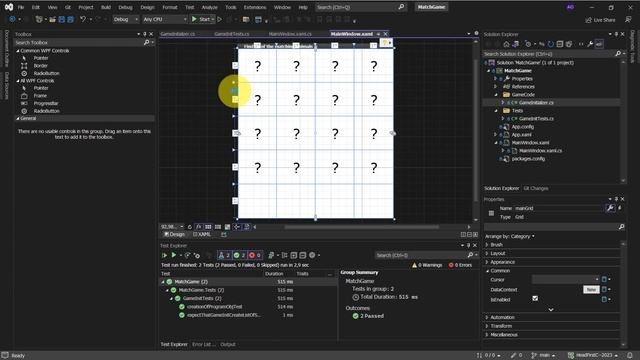Click the Visual Studio logo icon

tap(9, 7)
